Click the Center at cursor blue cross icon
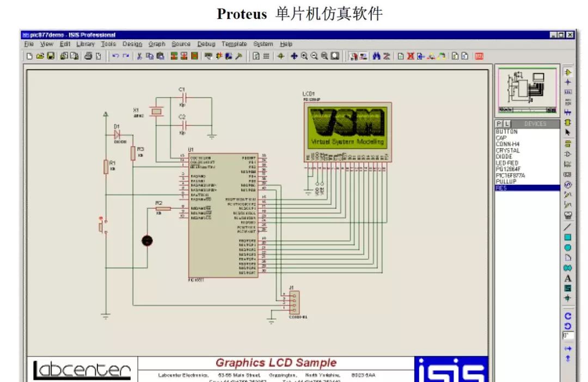The image size is (588, 382). 294,56
